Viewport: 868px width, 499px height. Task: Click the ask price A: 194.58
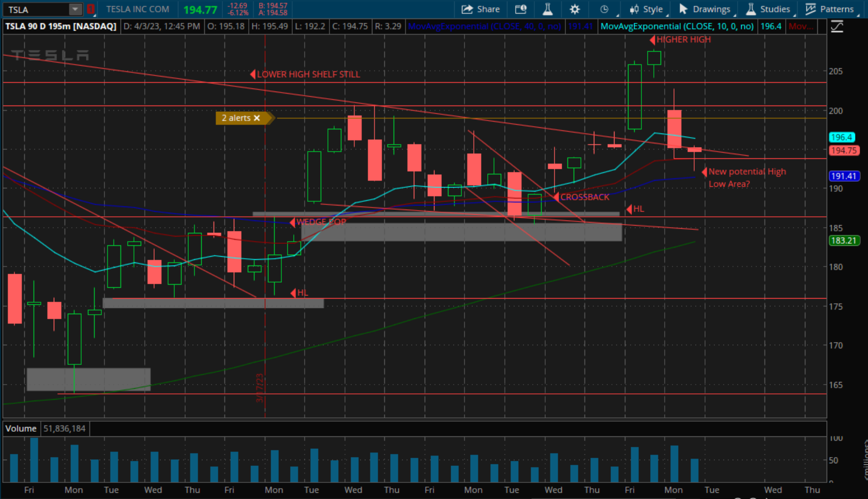[273, 13]
